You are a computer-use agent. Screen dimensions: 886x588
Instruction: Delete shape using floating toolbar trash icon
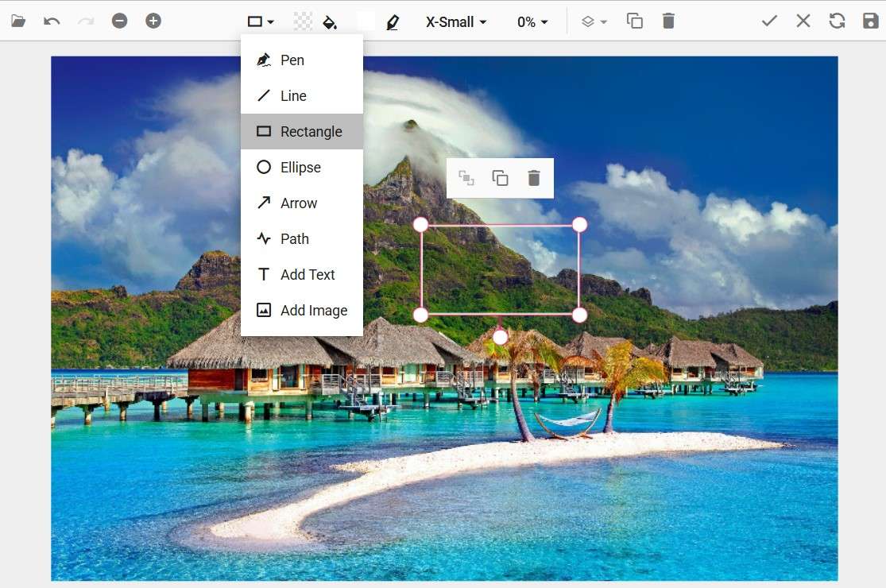coord(534,178)
